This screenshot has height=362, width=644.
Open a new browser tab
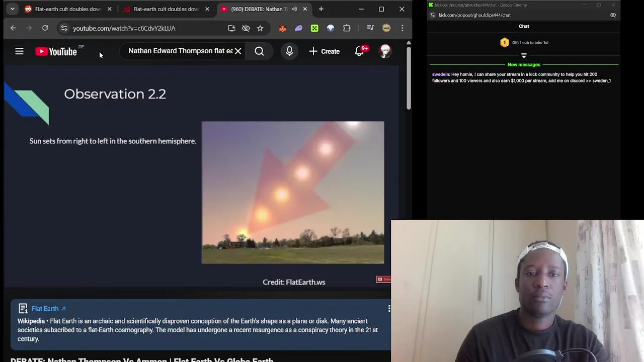click(321, 9)
